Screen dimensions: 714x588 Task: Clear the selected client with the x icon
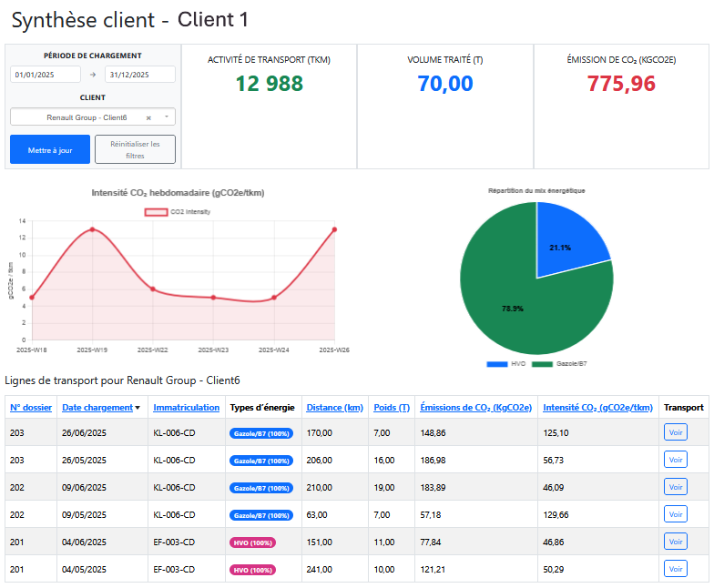[x=148, y=117]
